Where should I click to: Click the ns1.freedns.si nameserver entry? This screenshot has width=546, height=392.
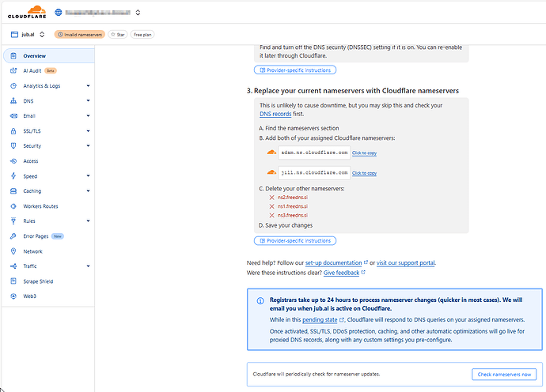pos(293,206)
